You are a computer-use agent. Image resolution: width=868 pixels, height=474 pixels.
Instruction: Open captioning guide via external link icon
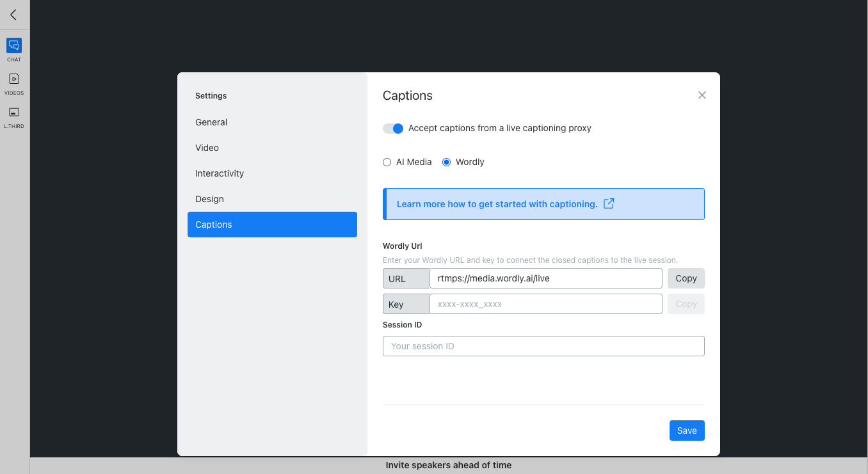609,203
